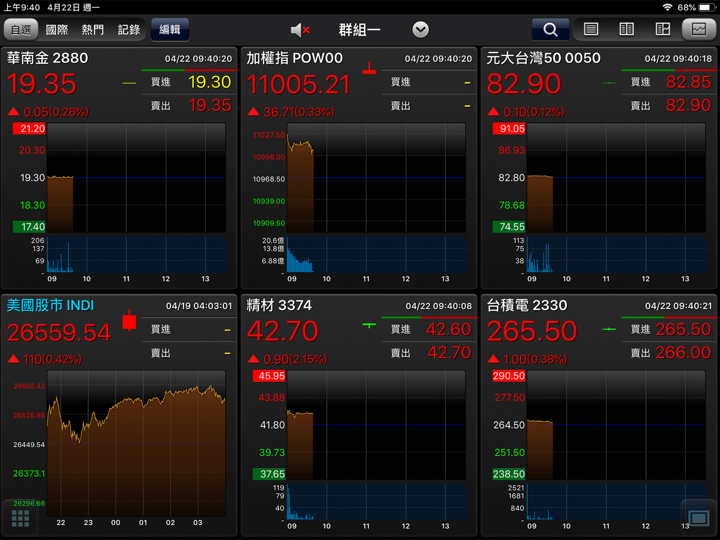Tap the screen display icon at bottom right

click(698, 517)
